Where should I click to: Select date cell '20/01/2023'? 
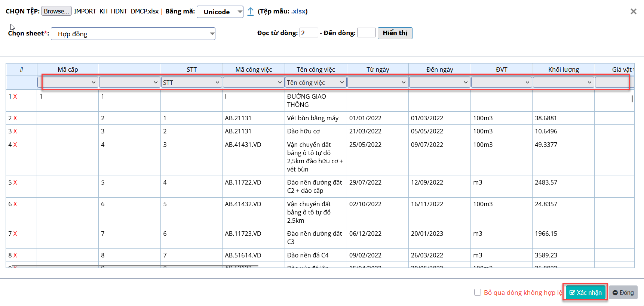439,238
